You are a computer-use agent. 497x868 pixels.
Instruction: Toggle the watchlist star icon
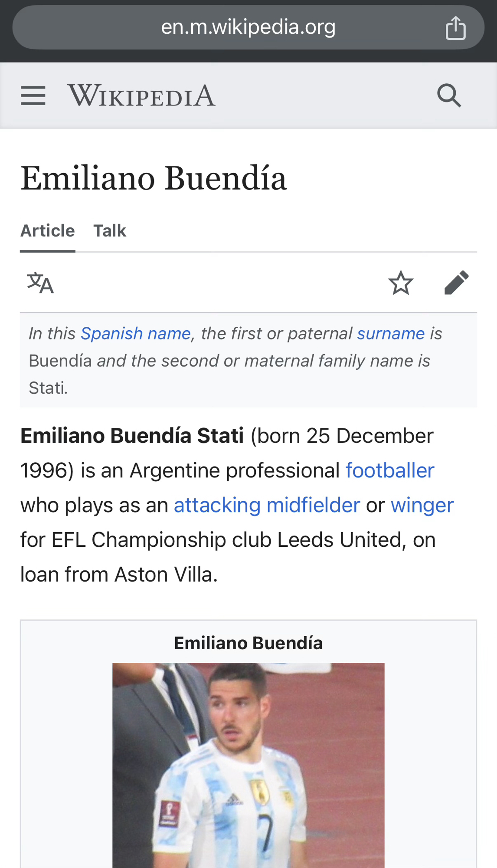coord(401,283)
